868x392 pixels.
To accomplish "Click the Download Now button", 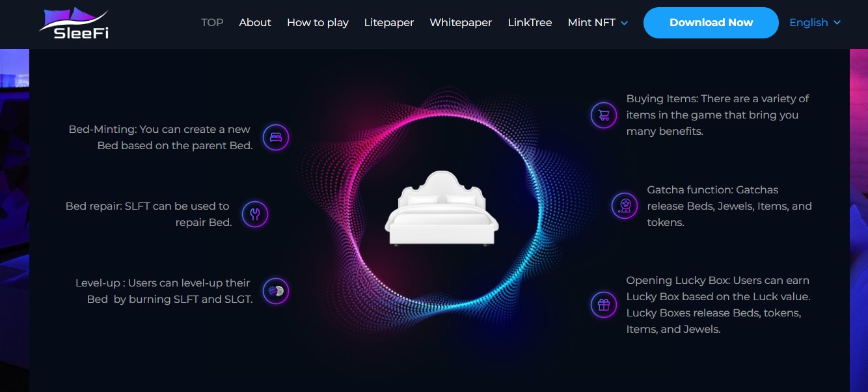I will pyautogui.click(x=711, y=23).
